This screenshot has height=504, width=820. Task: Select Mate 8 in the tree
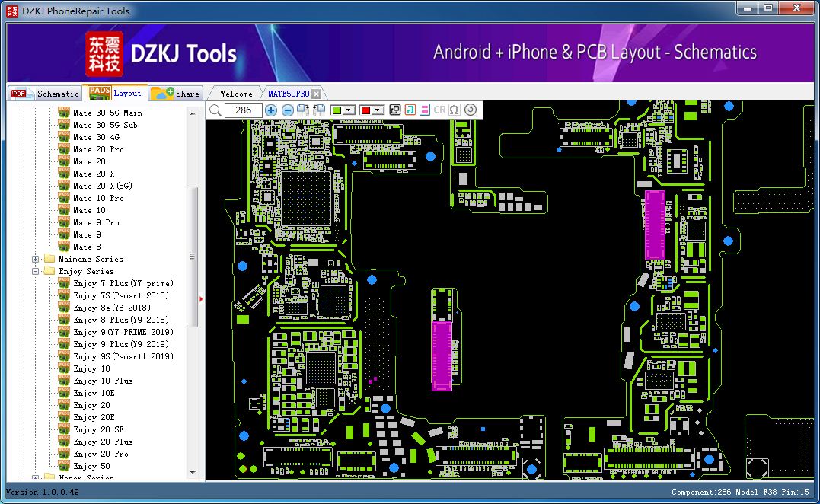(87, 247)
